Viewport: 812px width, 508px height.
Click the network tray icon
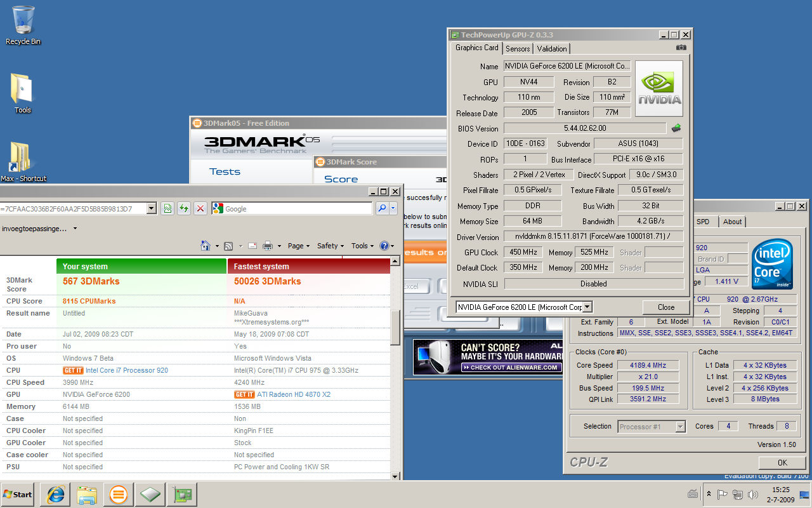[738, 495]
